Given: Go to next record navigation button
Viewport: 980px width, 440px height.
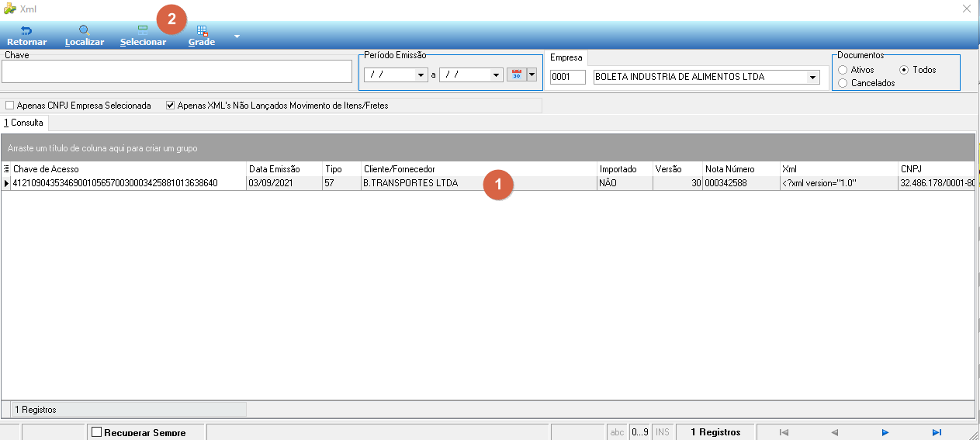Looking at the screenshot, I should click(885, 432).
